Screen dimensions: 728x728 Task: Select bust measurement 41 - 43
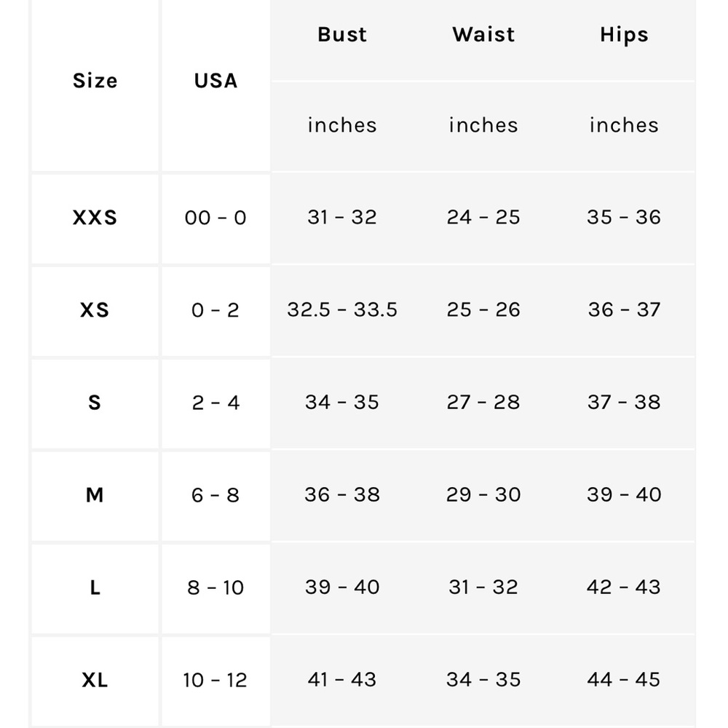342,680
